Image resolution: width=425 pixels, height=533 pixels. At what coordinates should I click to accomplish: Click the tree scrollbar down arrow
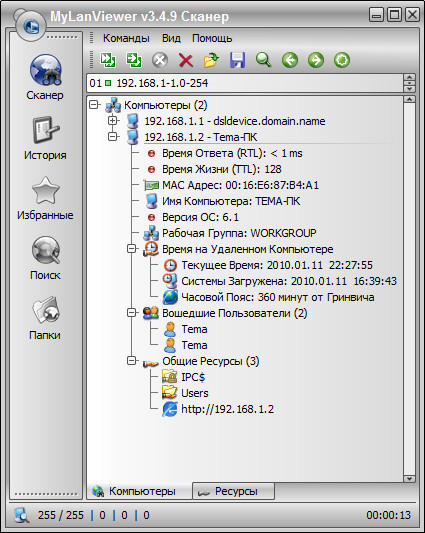409,478
